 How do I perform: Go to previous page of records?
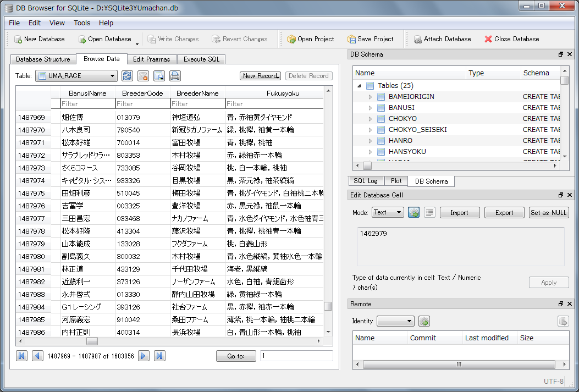pyautogui.click(x=37, y=356)
